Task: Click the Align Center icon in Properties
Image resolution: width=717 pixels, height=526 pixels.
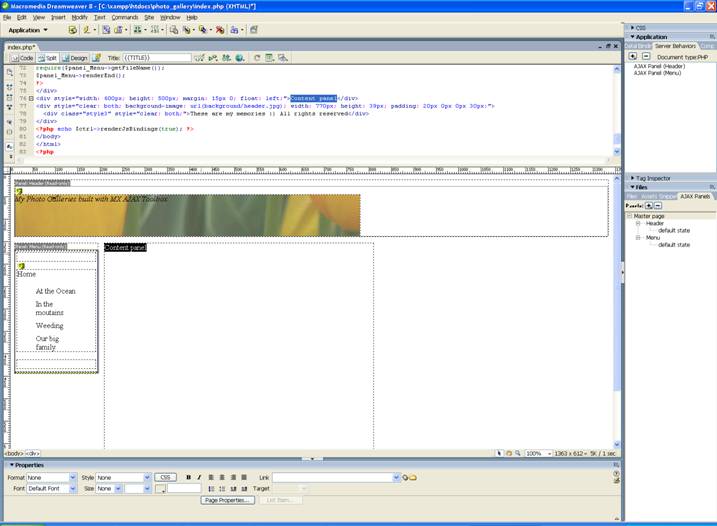Action: point(222,478)
